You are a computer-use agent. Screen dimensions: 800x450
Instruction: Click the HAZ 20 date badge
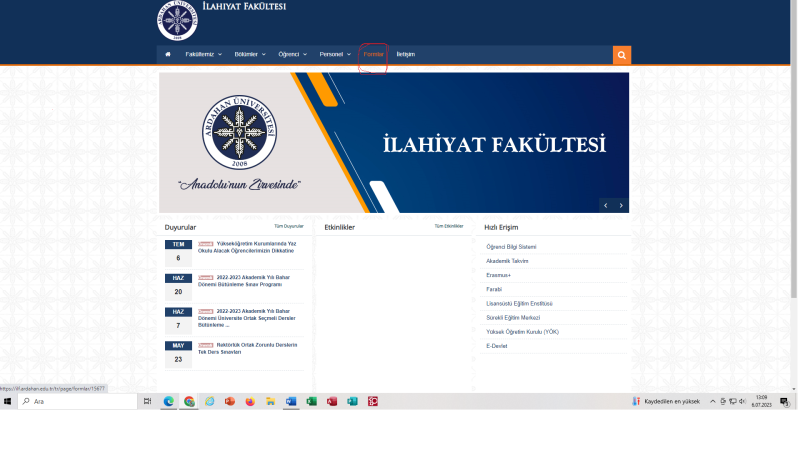[178, 287]
